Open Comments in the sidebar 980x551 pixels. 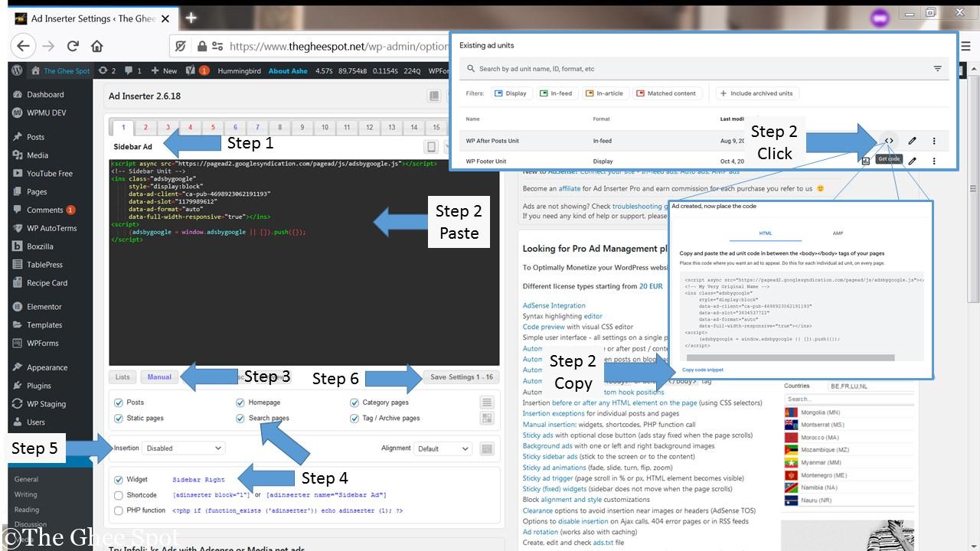coord(44,210)
